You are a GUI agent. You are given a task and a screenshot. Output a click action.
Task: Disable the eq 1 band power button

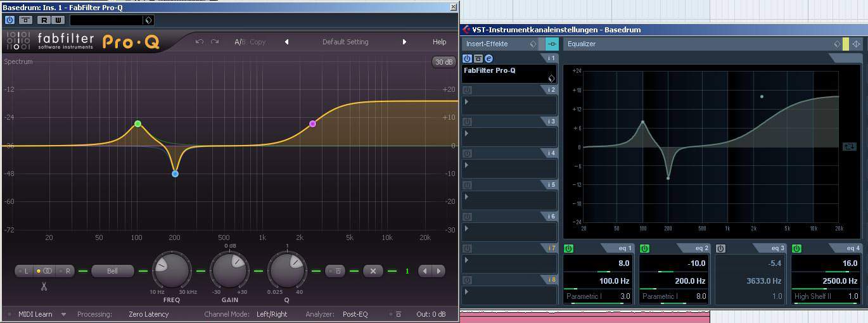point(568,248)
